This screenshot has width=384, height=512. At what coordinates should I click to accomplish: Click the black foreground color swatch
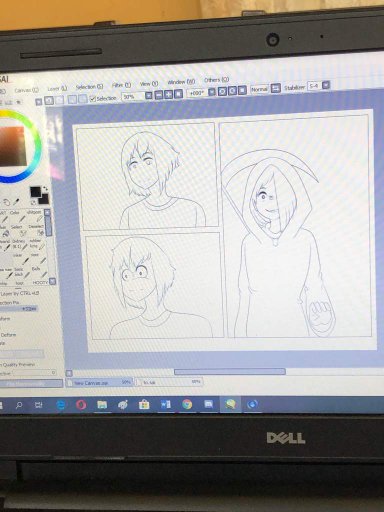pyautogui.click(x=35, y=192)
